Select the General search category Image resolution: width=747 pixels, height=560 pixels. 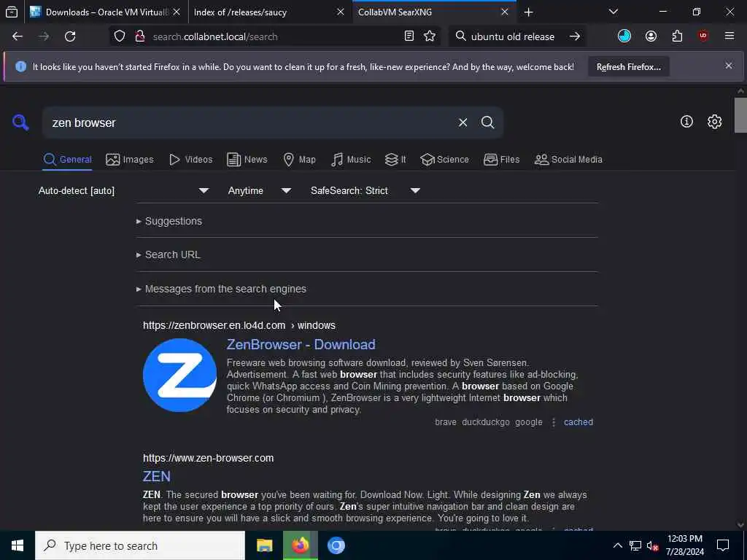pyautogui.click(x=68, y=160)
